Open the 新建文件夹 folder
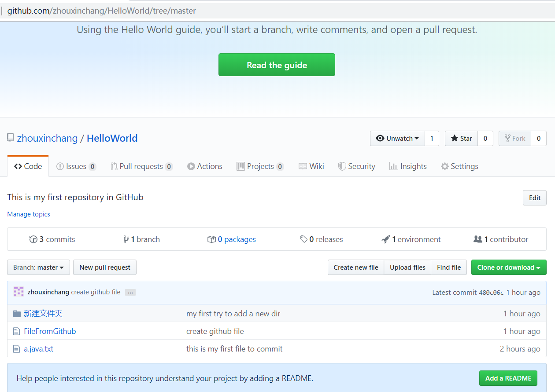Image resolution: width=555 pixels, height=392 pixels. tap(43, 314)
